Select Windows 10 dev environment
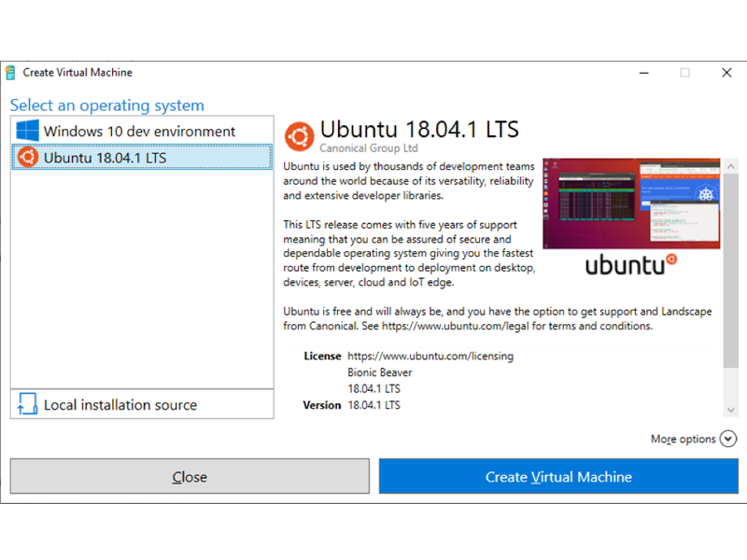Viewport: 747px width, 560px height. tap(142, 131)
